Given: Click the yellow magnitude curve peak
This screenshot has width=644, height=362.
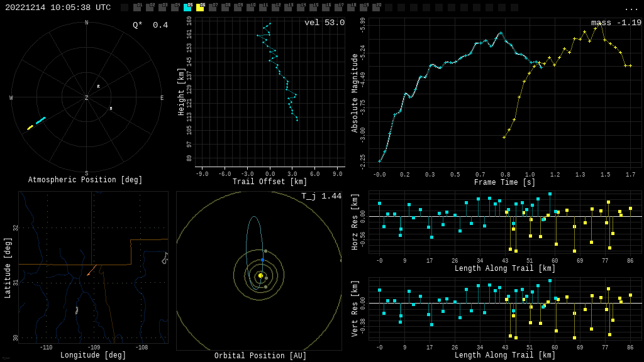Looking at the screenshot, I should click(600, 23).
